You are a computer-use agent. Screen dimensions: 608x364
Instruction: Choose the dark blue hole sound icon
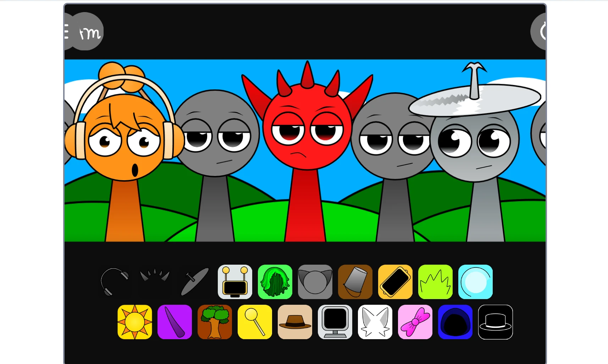[455, 322]
